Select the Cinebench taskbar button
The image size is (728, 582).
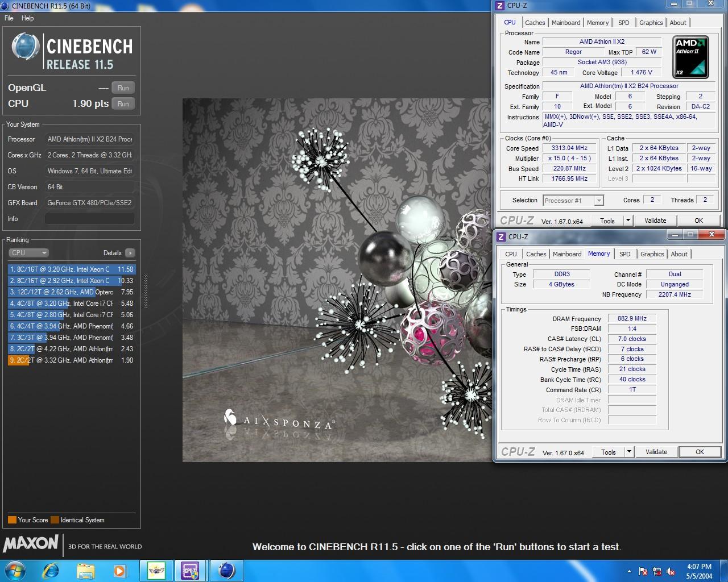[226, 571]
